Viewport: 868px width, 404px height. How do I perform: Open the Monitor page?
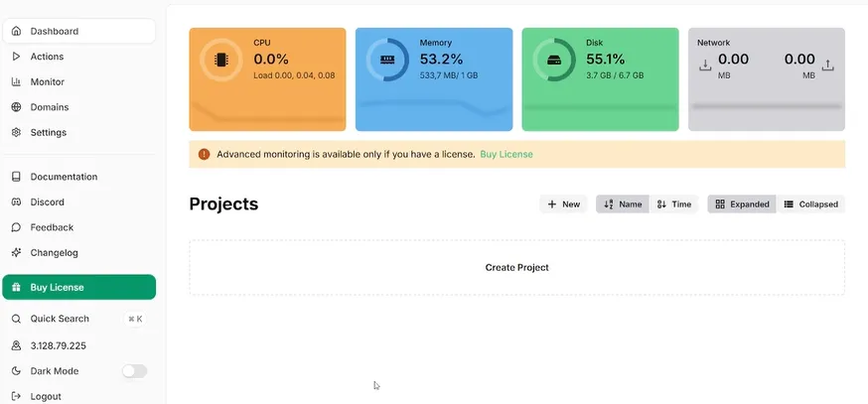click(x=47, y=81)
